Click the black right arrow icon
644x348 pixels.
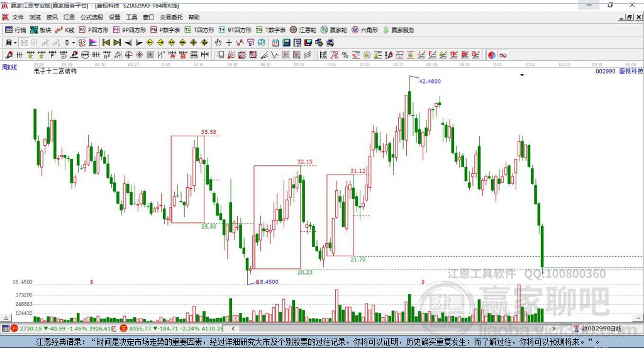(x=139, y=43)
